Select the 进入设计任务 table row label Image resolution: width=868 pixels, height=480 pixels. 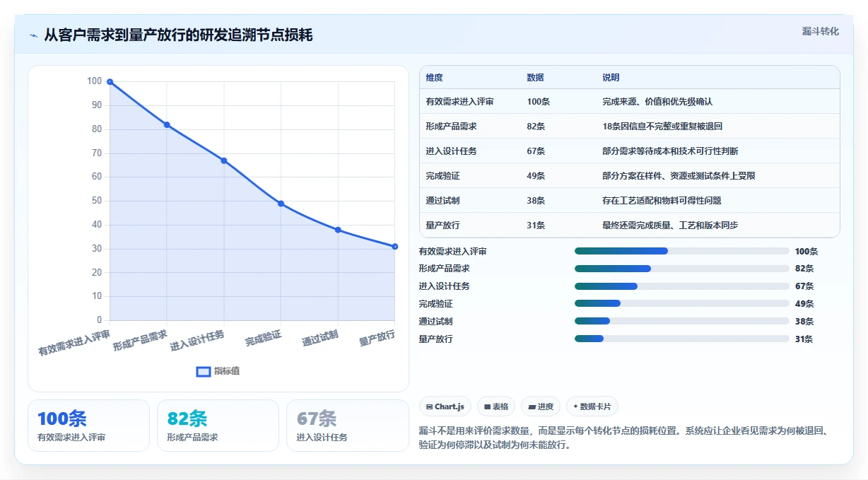(451, 151)
